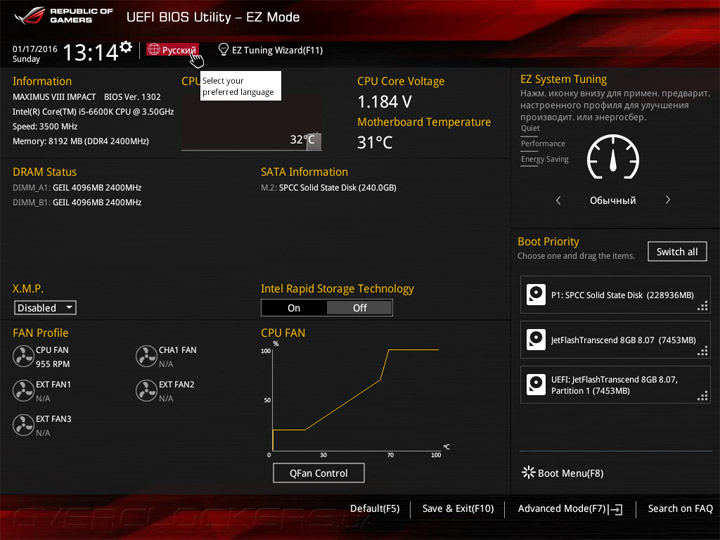Click the Advanced Mode exit arrow icon
The image size is (720, 540).
(616, 509)
